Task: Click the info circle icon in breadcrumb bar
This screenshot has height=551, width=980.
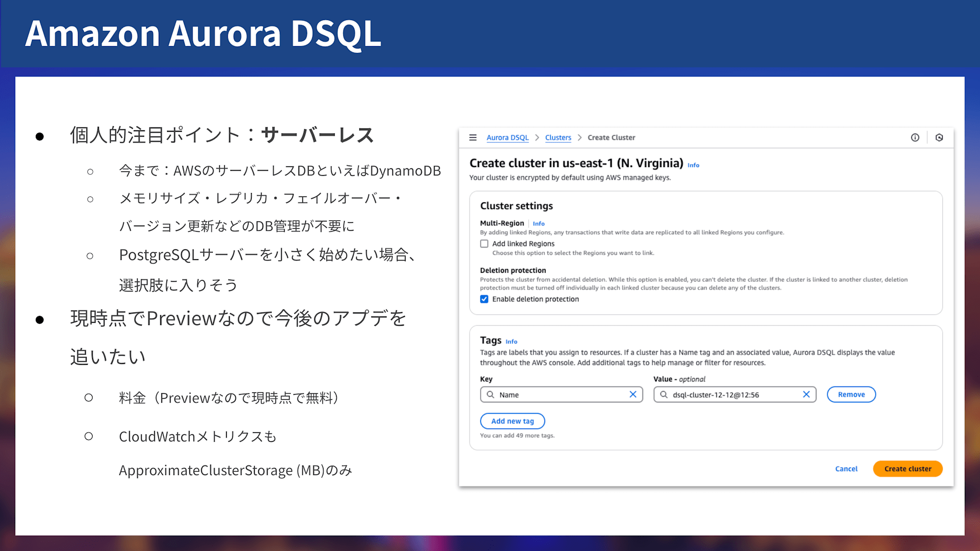Action: tap(915, 138)
